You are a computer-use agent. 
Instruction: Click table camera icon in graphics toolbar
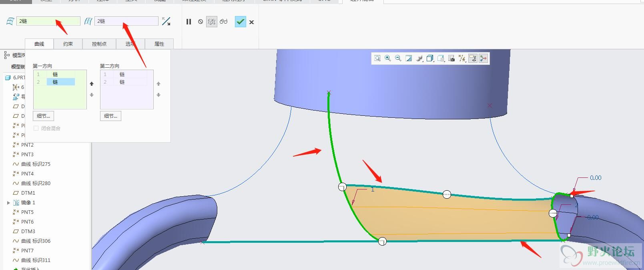pos(451,58)
